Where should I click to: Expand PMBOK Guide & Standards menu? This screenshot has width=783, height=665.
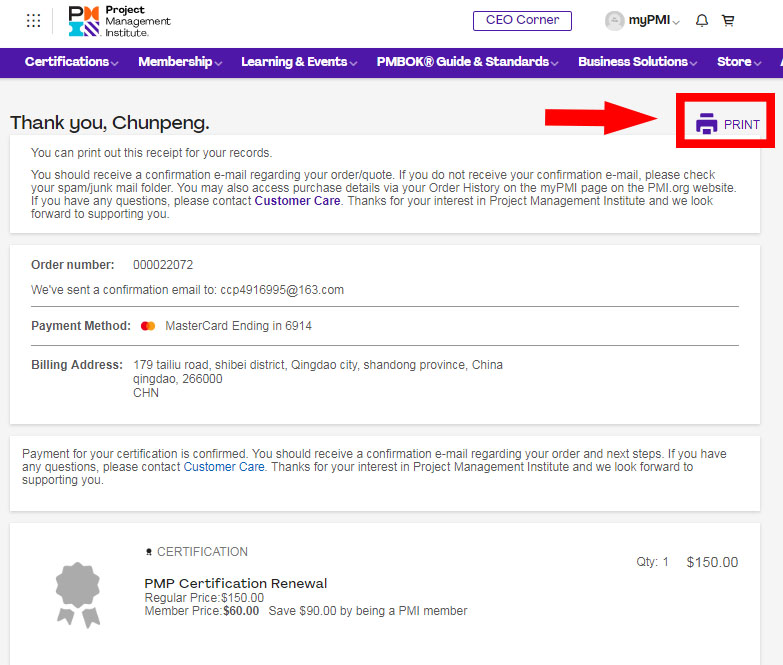(467, 62)
